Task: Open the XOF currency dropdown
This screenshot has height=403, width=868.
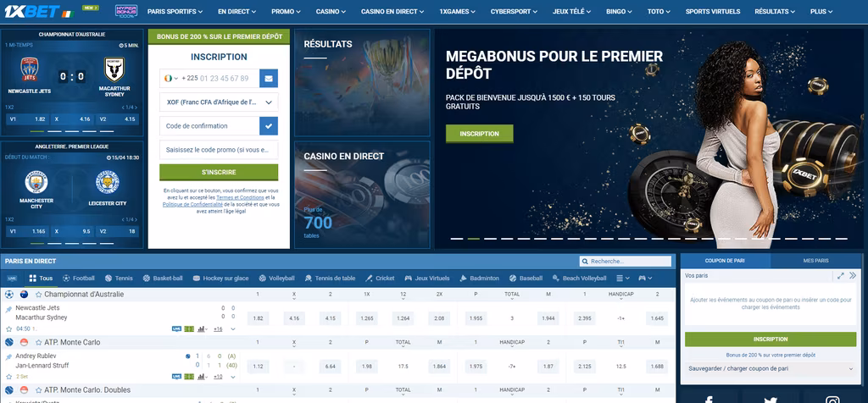Action: click(x=219, y=102)
